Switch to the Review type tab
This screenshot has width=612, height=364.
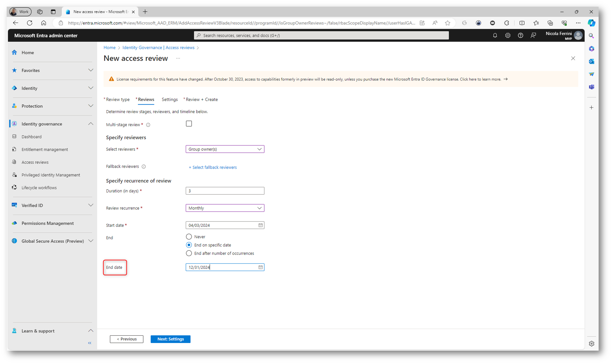(x=117, y=99)
